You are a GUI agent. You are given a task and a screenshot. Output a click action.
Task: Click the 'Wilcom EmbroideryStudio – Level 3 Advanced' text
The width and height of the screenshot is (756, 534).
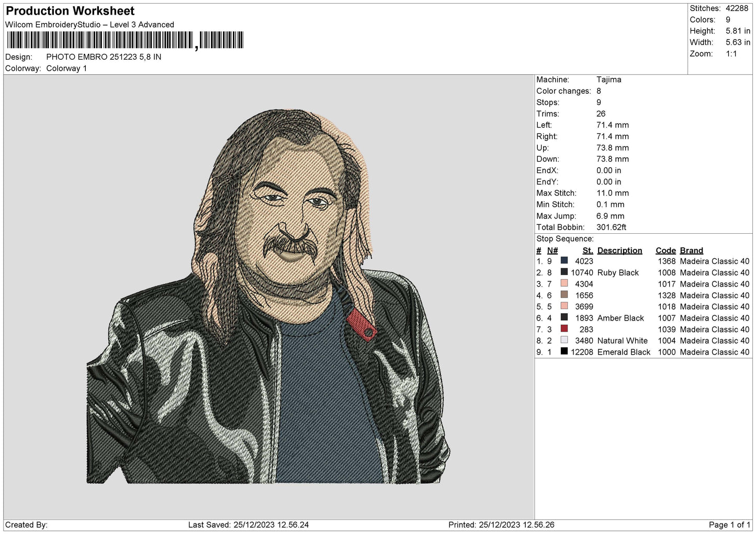(89, 25)
